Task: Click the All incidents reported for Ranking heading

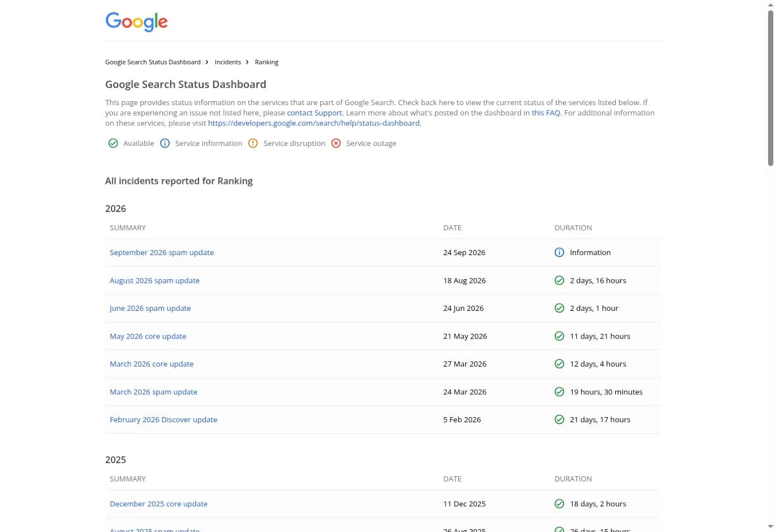Action: pos(179,181)
